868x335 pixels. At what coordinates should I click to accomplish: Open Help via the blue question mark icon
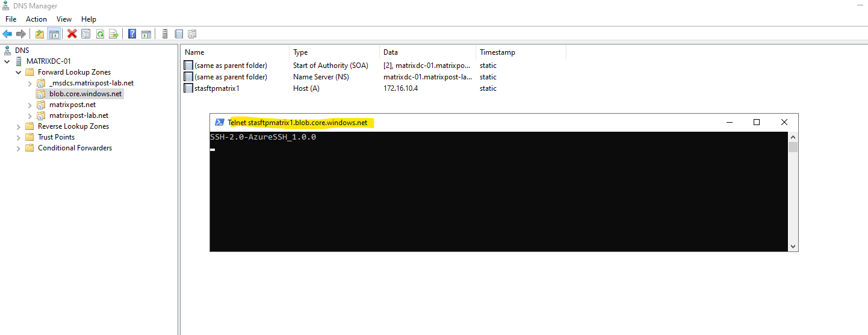click(x=132, y=34)
